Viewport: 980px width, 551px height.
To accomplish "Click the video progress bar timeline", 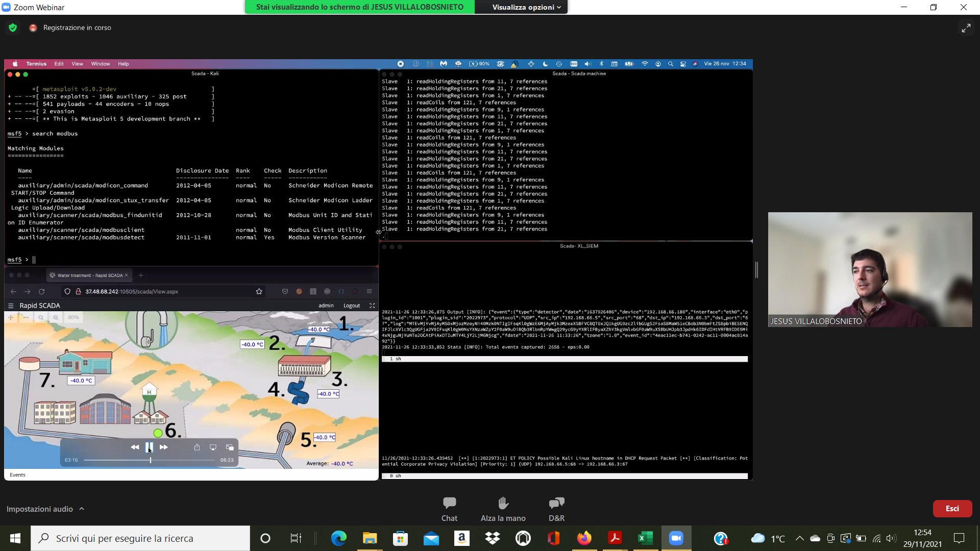I will tap(179, 460).
